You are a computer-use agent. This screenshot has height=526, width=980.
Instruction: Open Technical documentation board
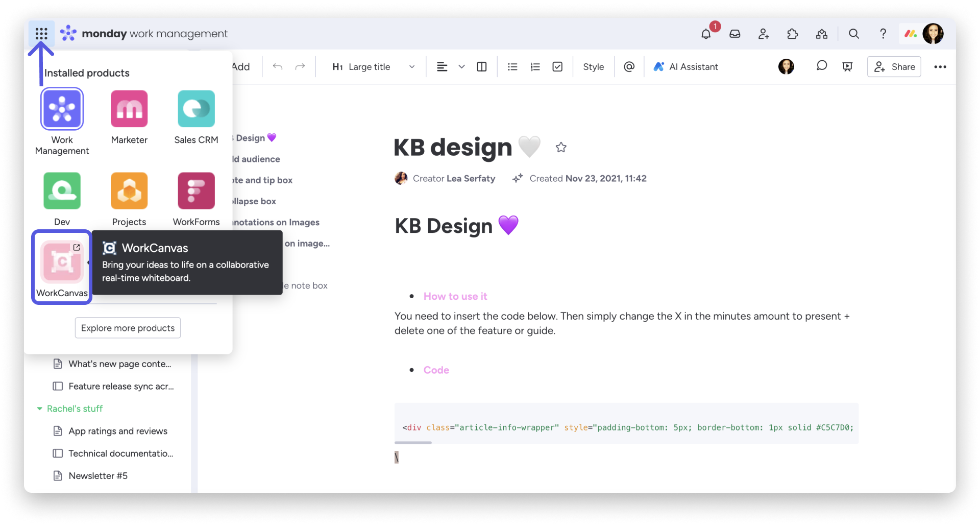(113, 453)
